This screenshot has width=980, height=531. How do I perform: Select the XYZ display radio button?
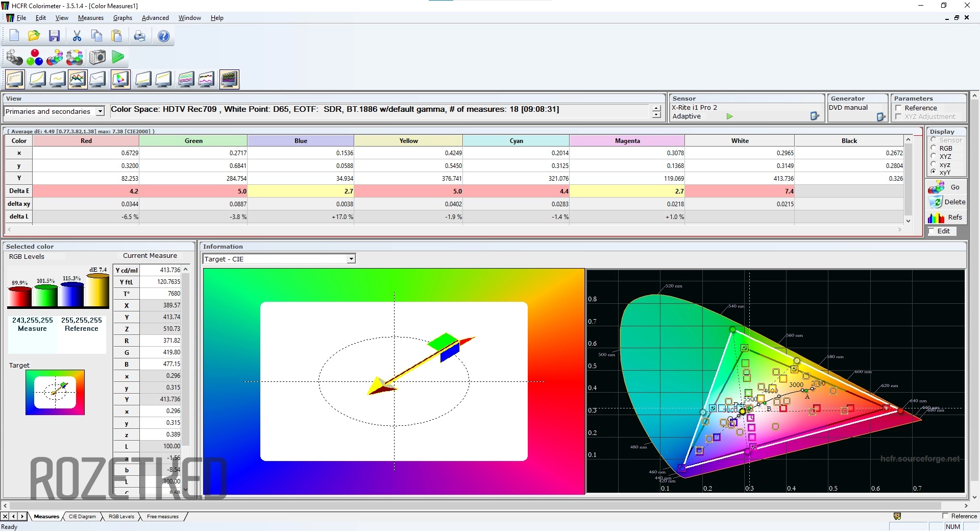click(x=934, y=156)
